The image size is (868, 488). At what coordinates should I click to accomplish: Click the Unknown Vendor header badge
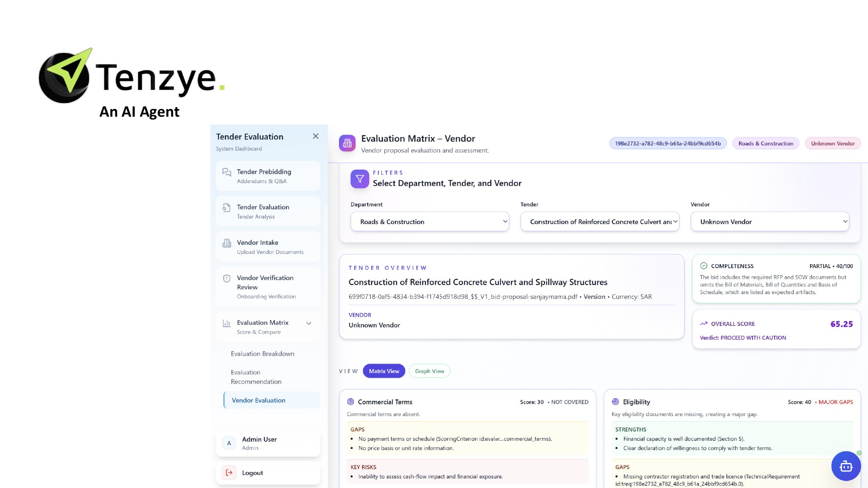pyautogui.click(x=833, y=143)
